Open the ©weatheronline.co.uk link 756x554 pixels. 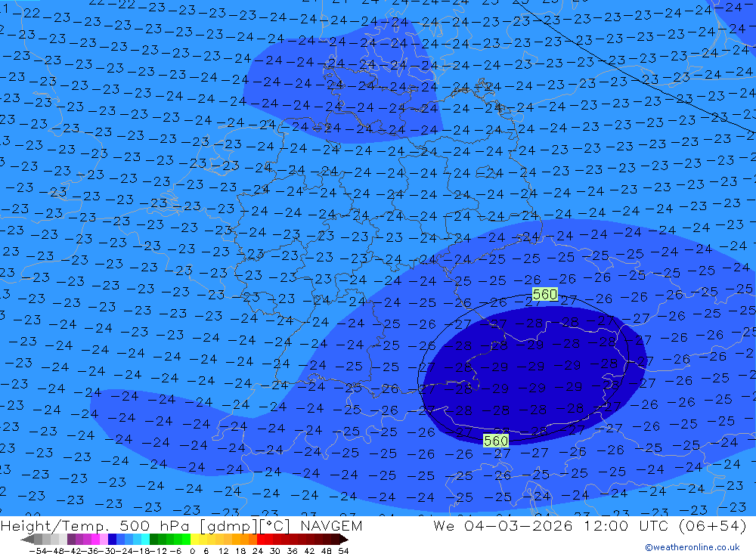pos(692,546)
